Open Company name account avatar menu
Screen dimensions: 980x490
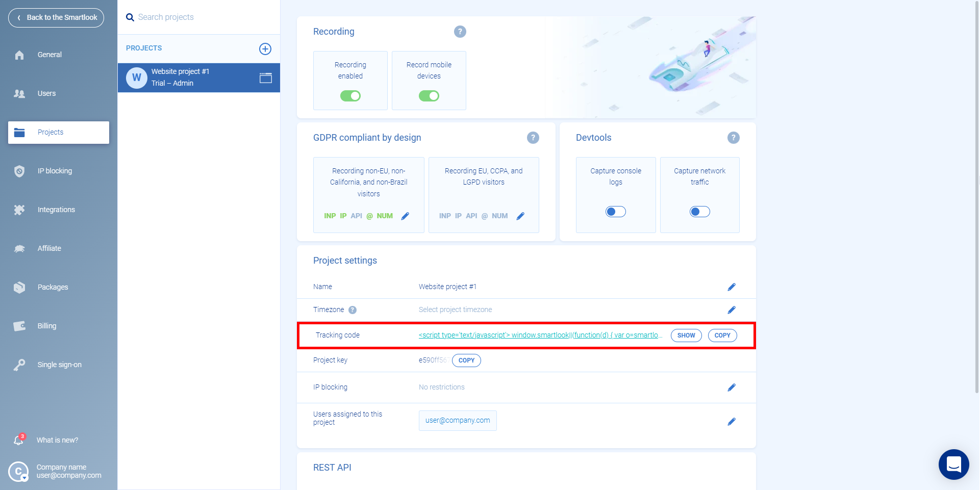pos(18,472)
